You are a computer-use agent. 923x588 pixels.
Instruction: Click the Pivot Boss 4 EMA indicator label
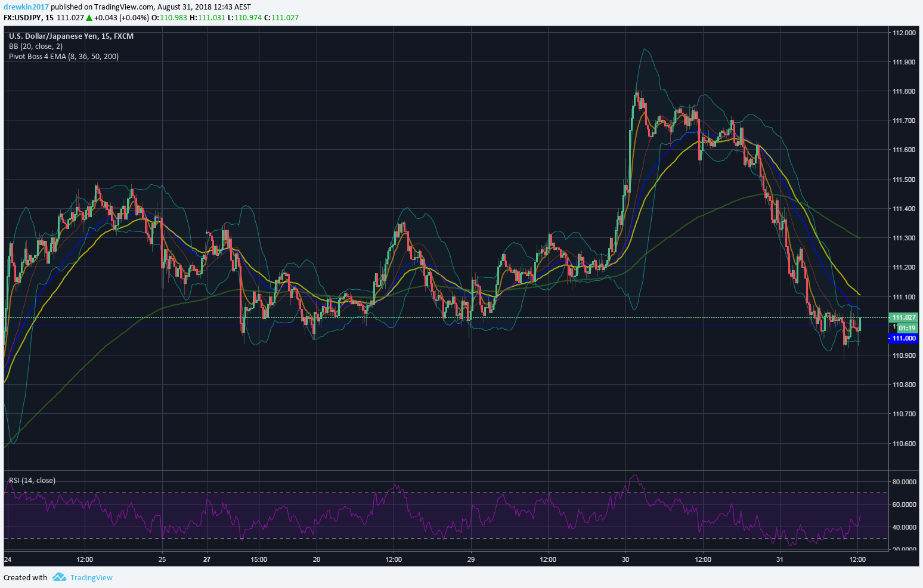(64, 57)
